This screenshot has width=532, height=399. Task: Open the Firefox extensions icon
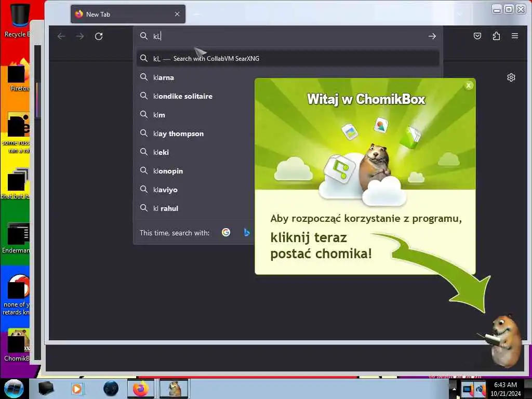(496, 36)
